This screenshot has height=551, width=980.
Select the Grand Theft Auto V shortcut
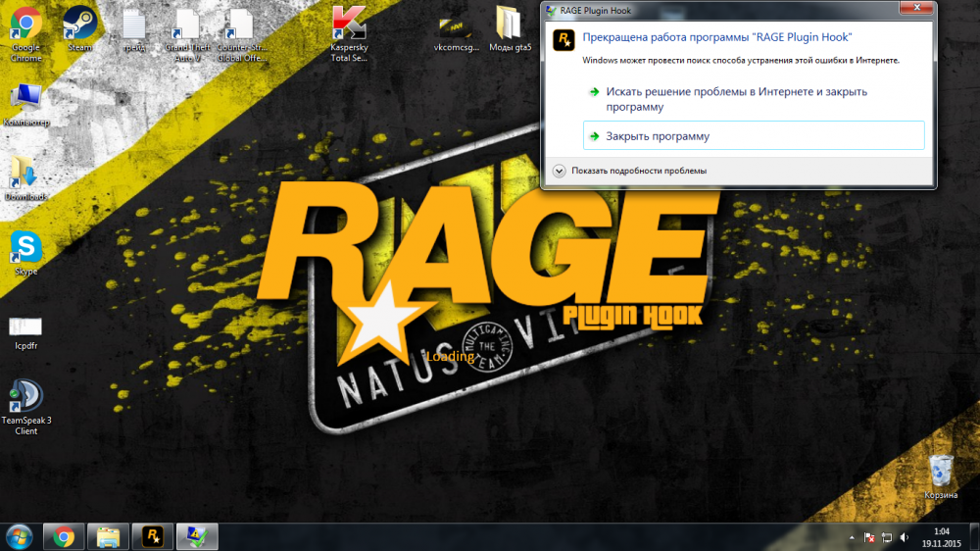tap(187, 35)
